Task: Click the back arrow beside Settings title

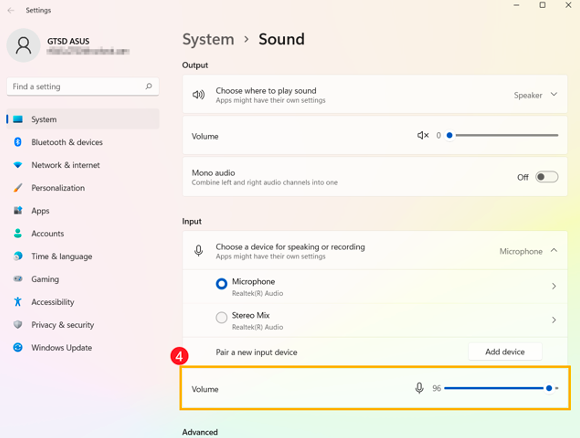Action: tap(11, 10)
